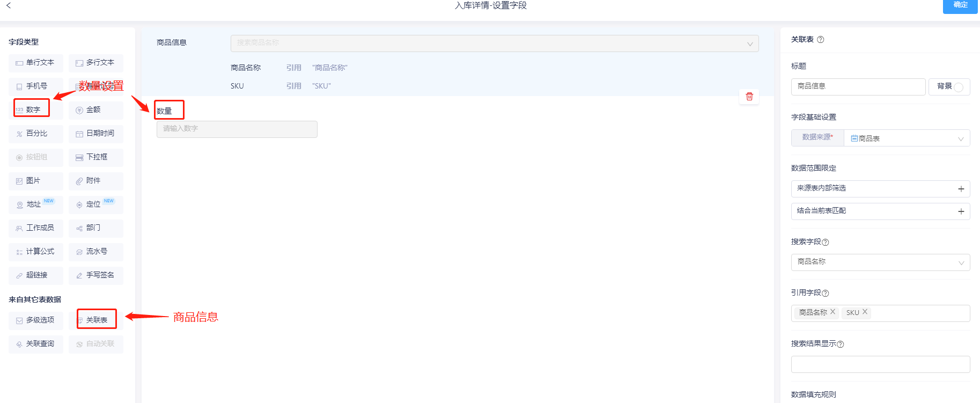The height and width of the screenshot is (403, 980).
Task: Remove the SKU tag from 引用字段
Action: 865,312
